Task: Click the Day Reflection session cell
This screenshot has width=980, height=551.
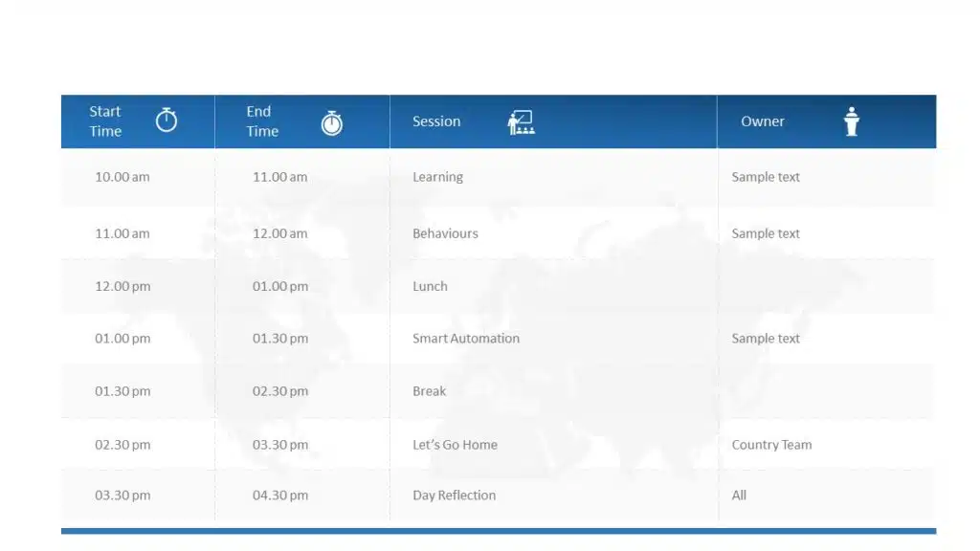Action: pyautogui.click(x=454, y=496)
